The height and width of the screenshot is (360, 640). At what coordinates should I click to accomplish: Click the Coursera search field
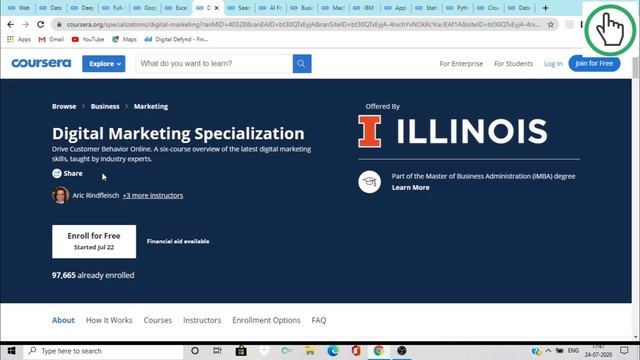[214, 64]
